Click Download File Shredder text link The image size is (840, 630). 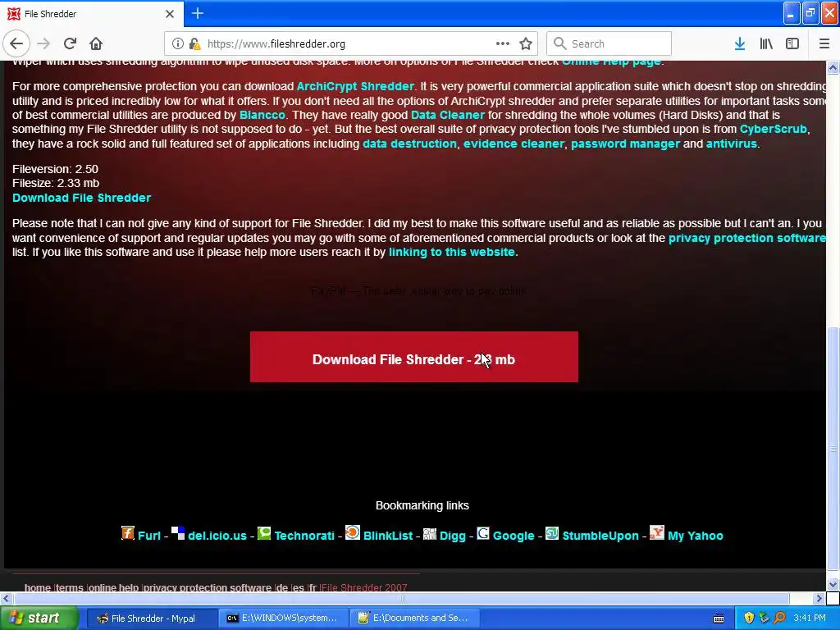pos(81,198)
